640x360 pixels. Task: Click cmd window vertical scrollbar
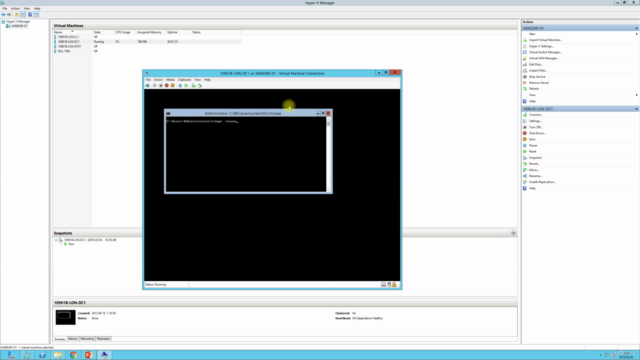328,155
